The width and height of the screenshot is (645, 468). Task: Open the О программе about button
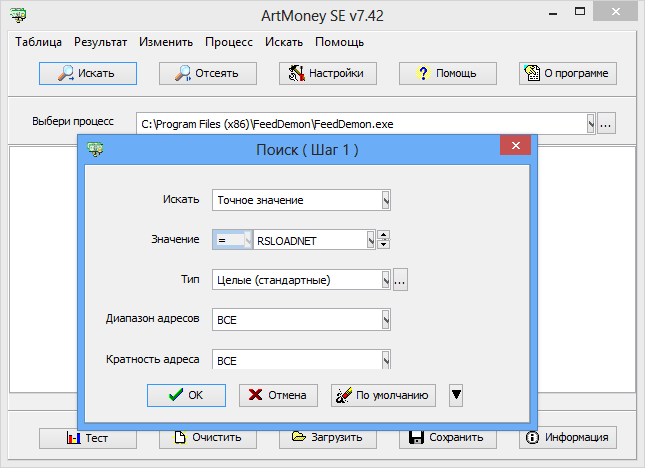[x=568, y=74]
